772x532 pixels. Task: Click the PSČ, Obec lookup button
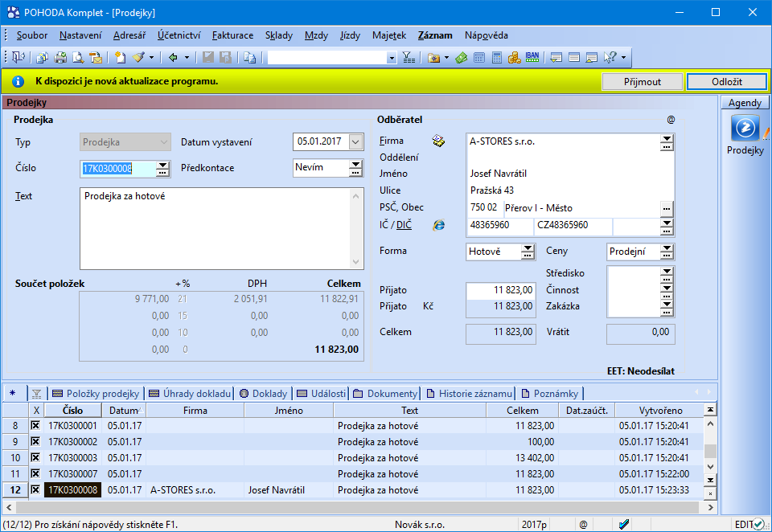(667, 209)
